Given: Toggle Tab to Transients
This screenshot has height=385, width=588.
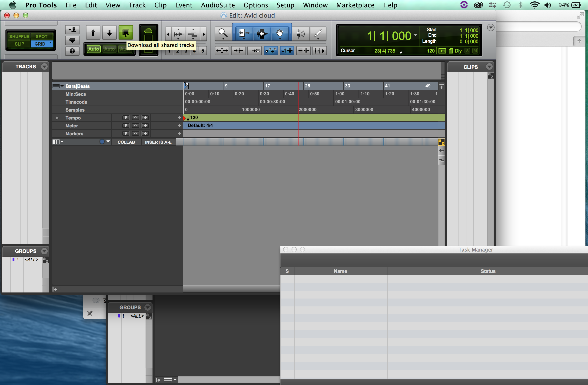Looking at the screenshot, I should pos(238,51).
